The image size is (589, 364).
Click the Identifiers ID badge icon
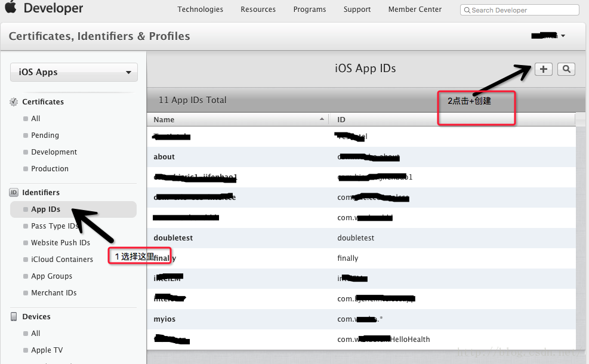click(x=14, y=192)
